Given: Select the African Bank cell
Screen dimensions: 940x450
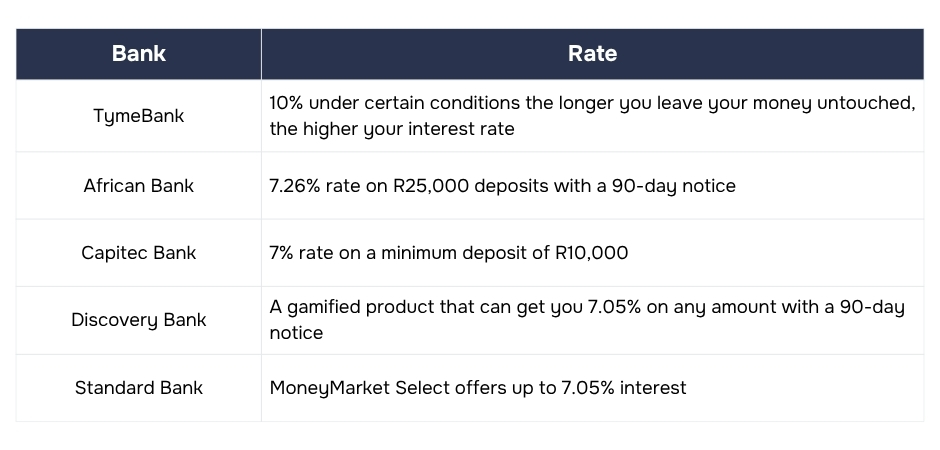Looking at the screenshot, I should pyautogui.click(x=138, y=186).
